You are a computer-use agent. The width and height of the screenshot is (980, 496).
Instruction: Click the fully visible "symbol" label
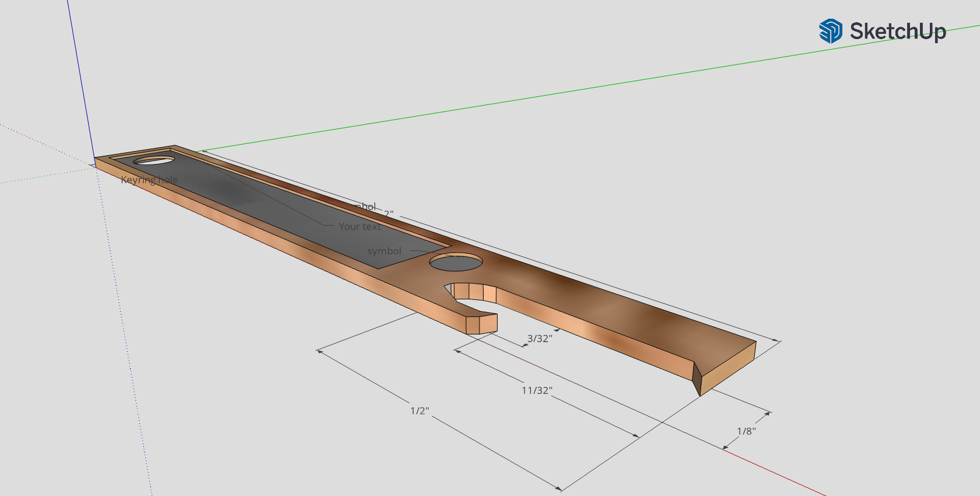click(x=384, y=251)
